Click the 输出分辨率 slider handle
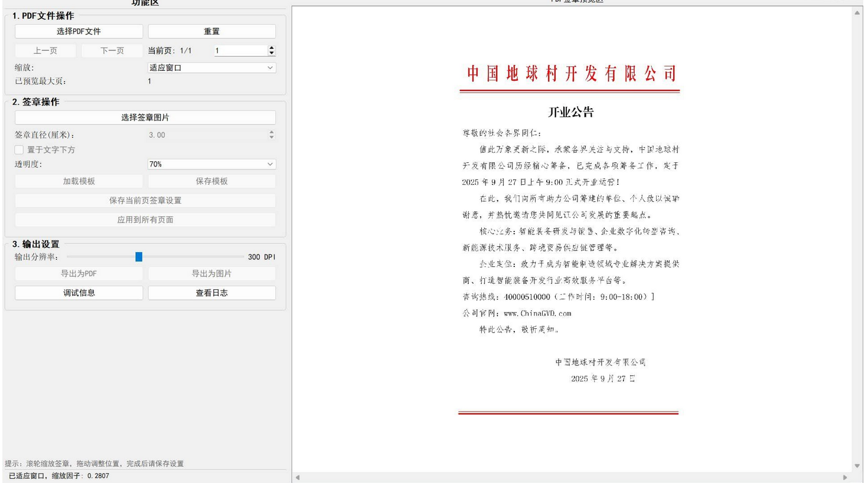 (139, 257)
